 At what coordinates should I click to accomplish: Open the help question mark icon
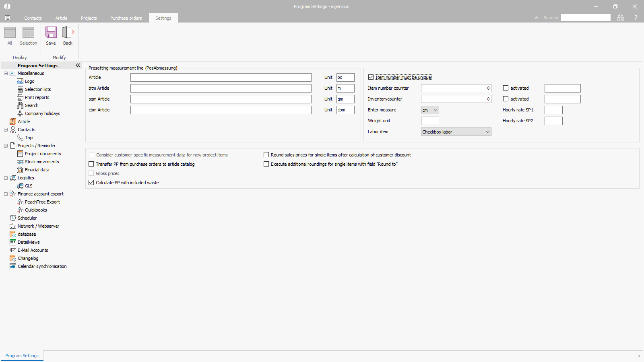tap(636, 18)
